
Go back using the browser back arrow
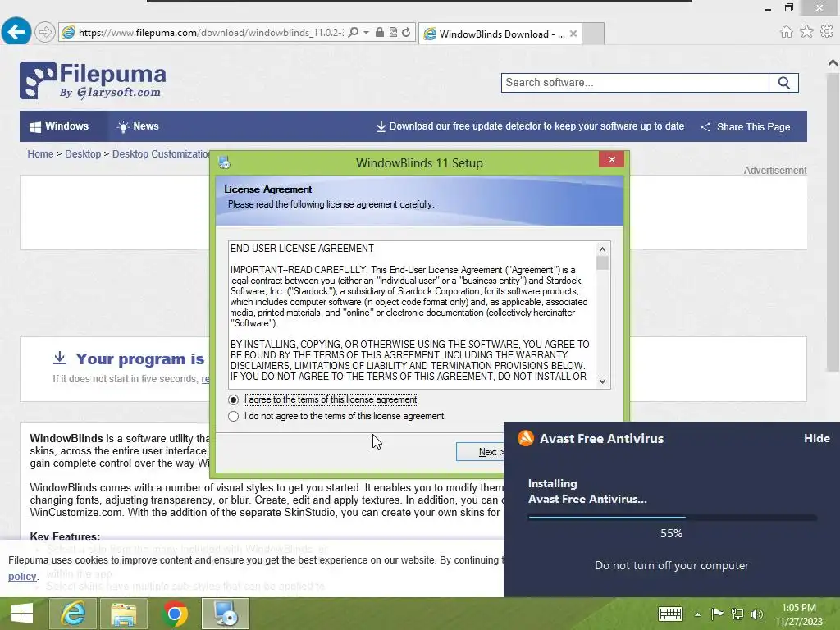pyautogui.click(x=16, y=32)
